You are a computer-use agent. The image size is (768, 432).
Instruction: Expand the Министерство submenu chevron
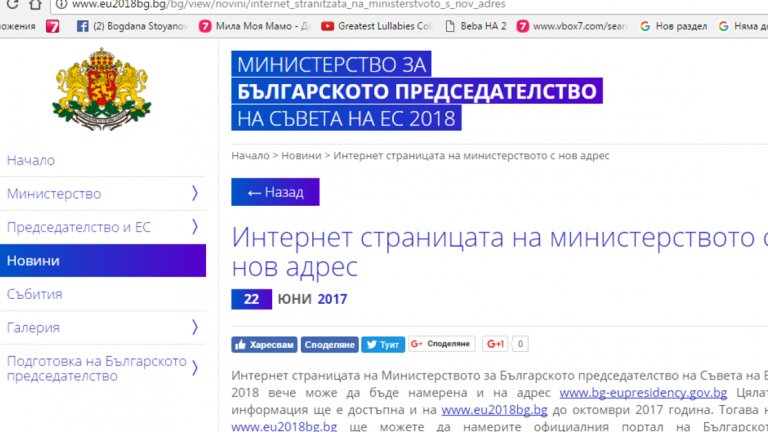(195, 193)
